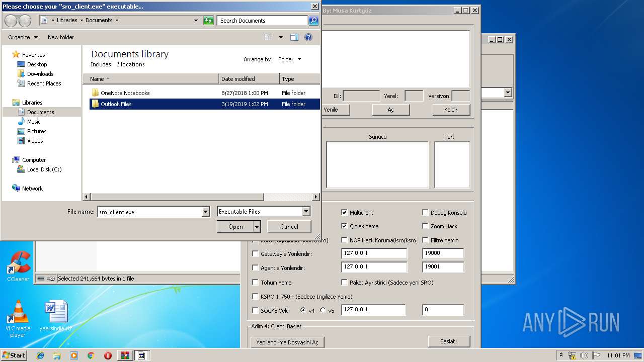644x362 pixels.
Task: Click the Back navigation arrow
Action: click(x=11, y=21)
